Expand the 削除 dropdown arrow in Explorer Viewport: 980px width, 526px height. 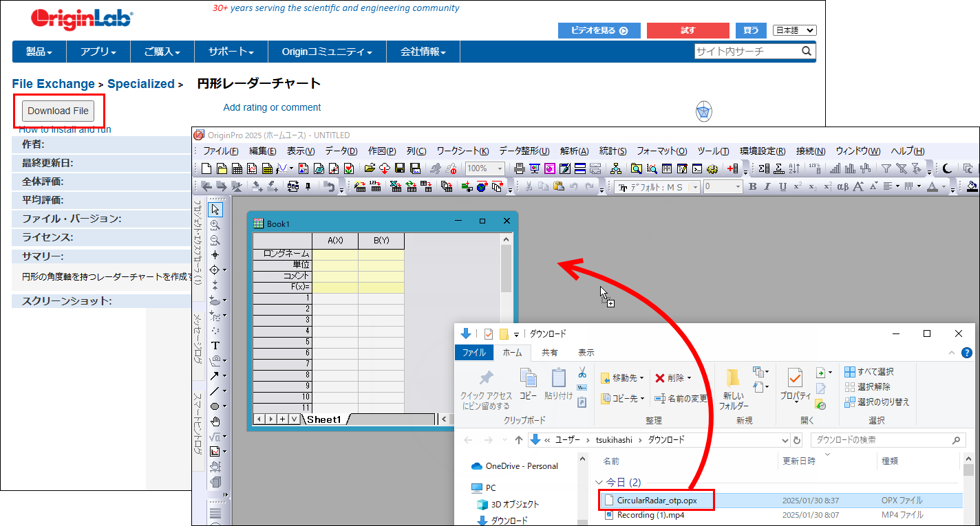688,377
